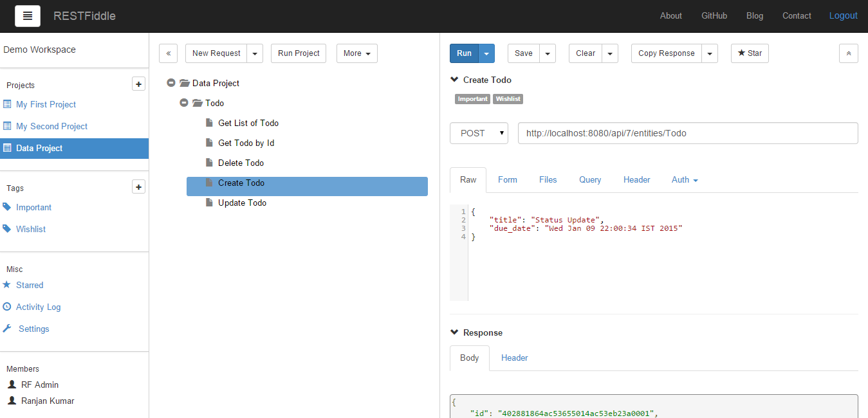Click the Data Project folder icon in tree

(x=184, y=83)
